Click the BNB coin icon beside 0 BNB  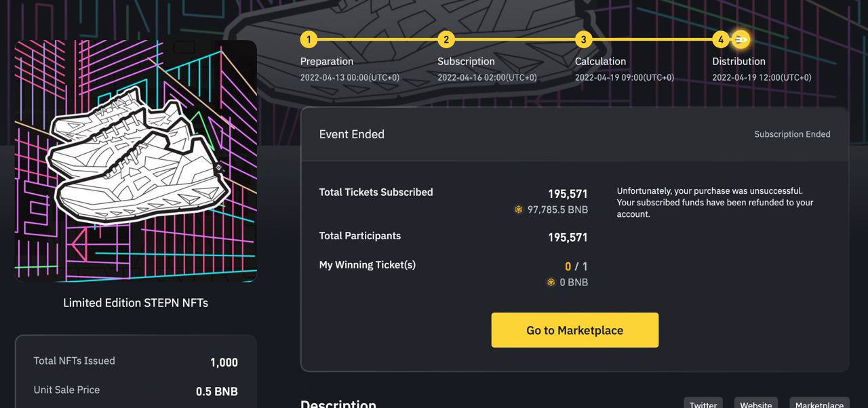point(551,283)
